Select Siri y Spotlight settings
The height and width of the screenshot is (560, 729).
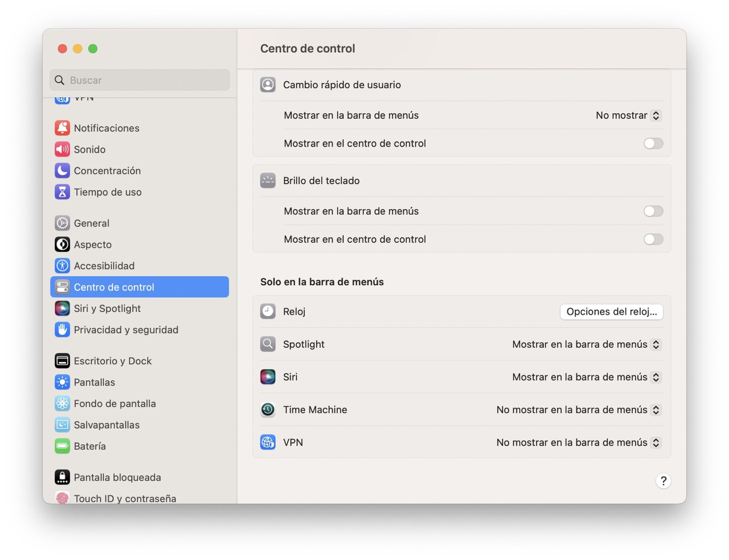coord(107,308)
